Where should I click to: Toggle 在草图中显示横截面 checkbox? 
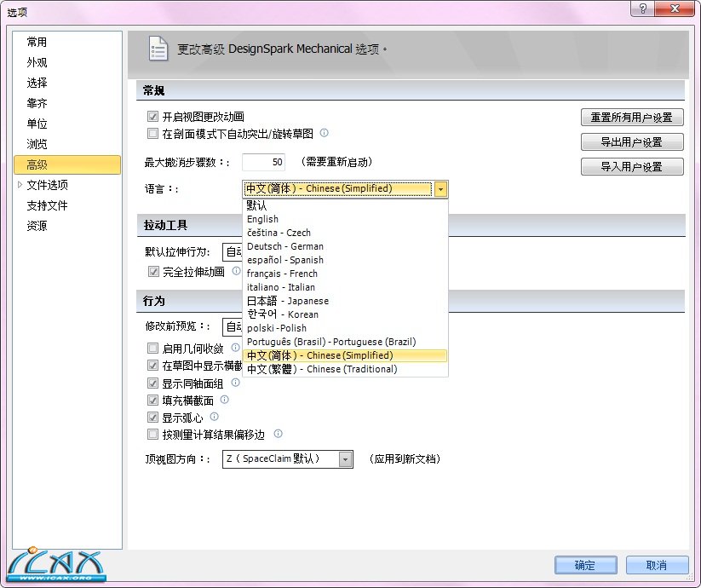(153, 366)
